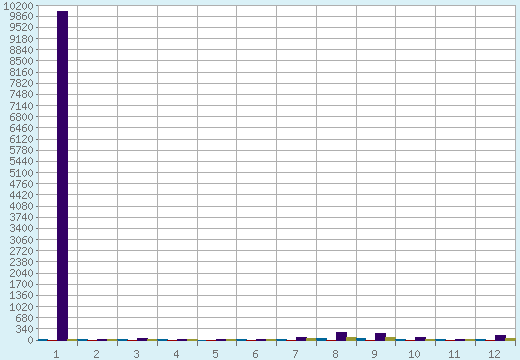Click x-axis label 6

pyautogui.click(x=255, y=354)
